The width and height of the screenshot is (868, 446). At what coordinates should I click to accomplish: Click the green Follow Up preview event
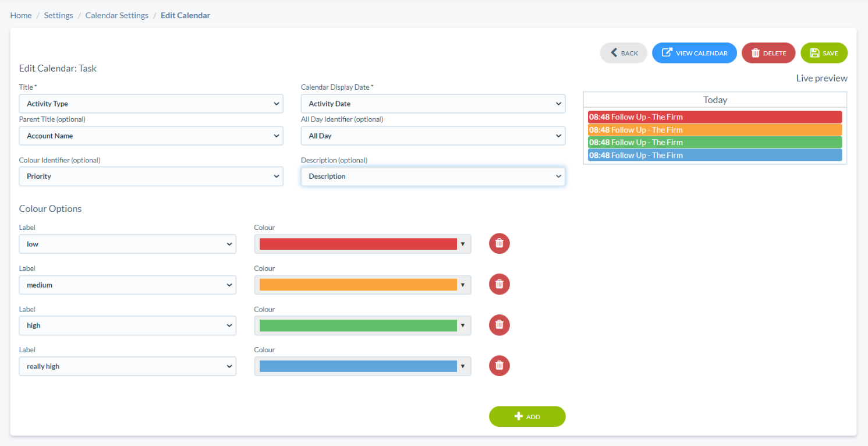pos(715,142)
